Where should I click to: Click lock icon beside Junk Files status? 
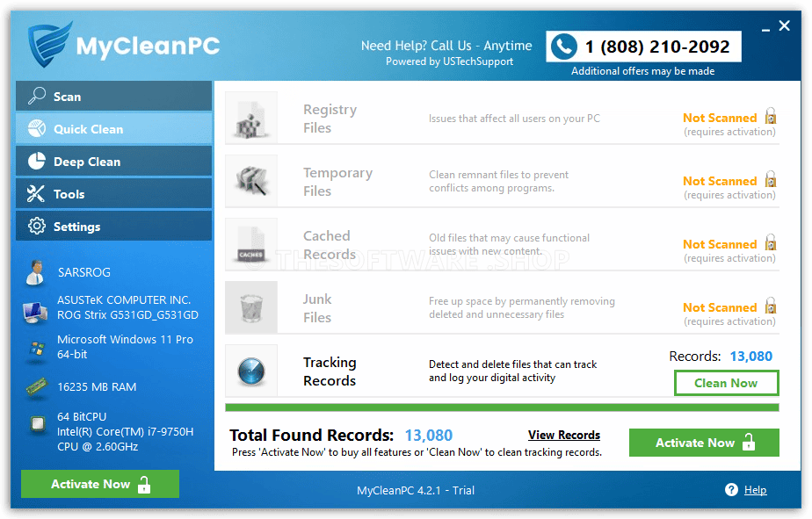pyautogui.click(x=771, y=306)
